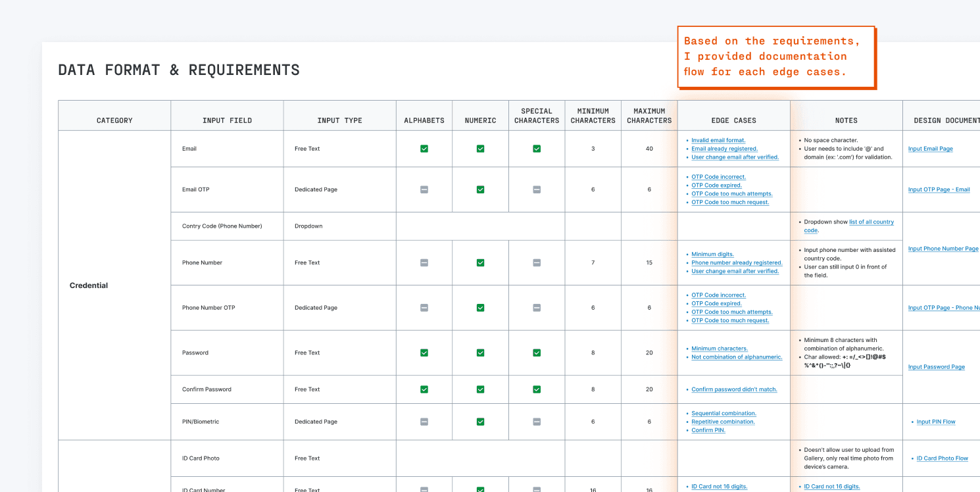Open the 'Email already registered.' link
Screen dimensions: 980x492
pyautogui.click(x=724, y=149)
